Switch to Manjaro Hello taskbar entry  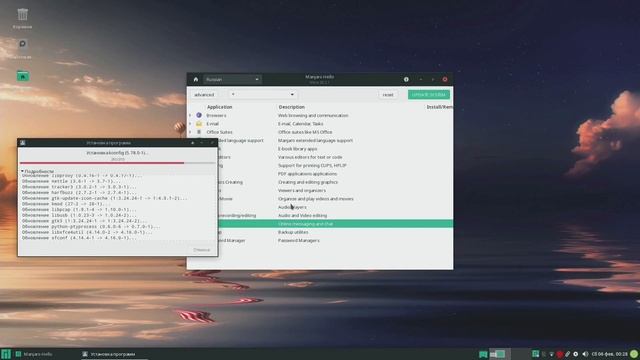(35, 354)
